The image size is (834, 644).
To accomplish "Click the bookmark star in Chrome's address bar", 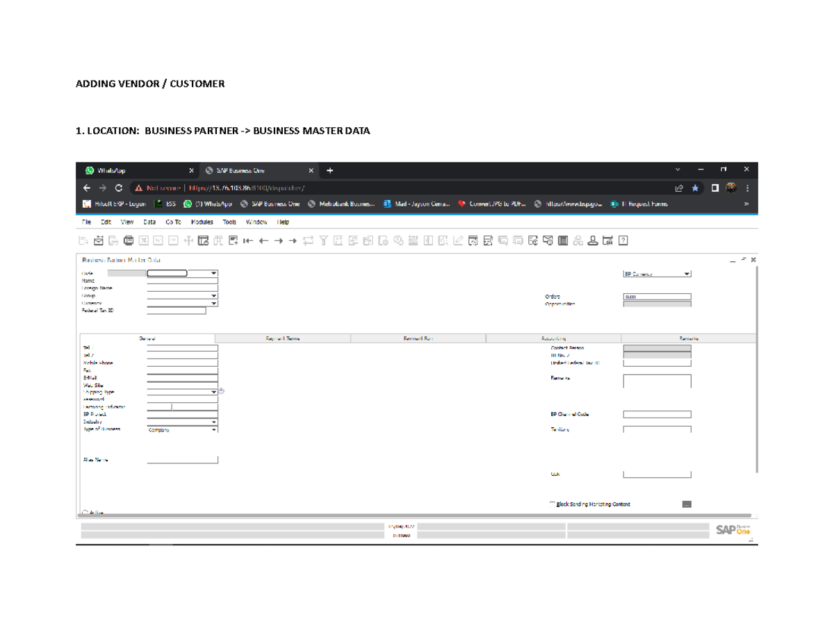I will (696, 186).
